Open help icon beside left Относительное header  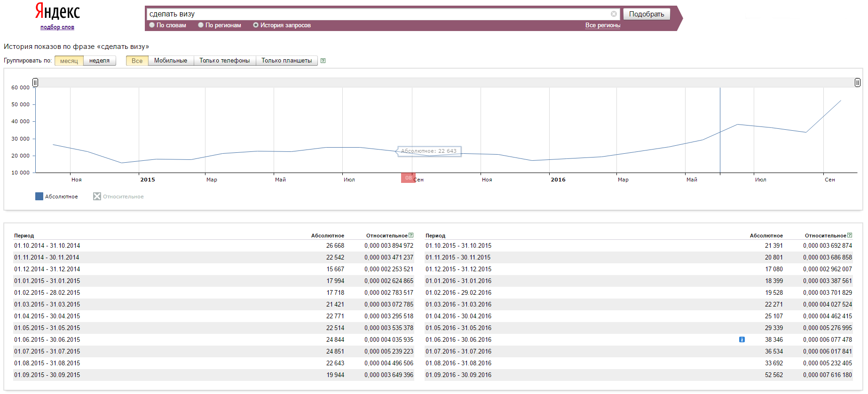pos(411,235)
